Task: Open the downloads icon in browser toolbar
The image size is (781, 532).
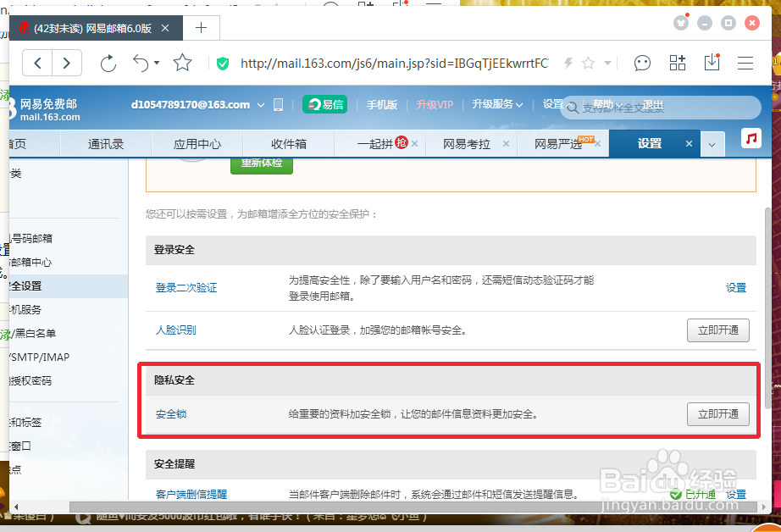Action: (712, 63)
